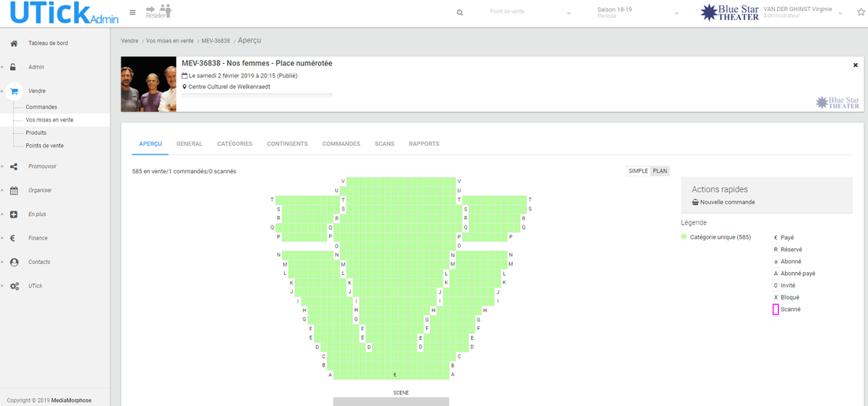Viewport: 868px width, 406px height.
Task: Open the Saison 18-19 period dropdown
Action: [x=638, y=13]
